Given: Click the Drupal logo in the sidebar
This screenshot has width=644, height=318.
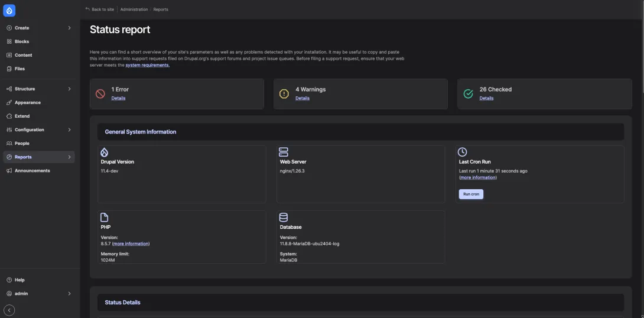Looking at the screenshot, I should point(9,11).
